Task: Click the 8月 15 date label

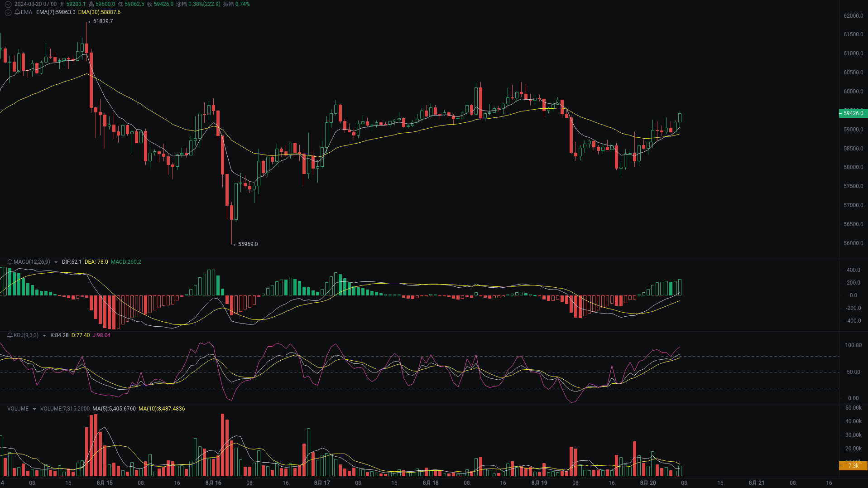Action: click(x=105, y=483)
